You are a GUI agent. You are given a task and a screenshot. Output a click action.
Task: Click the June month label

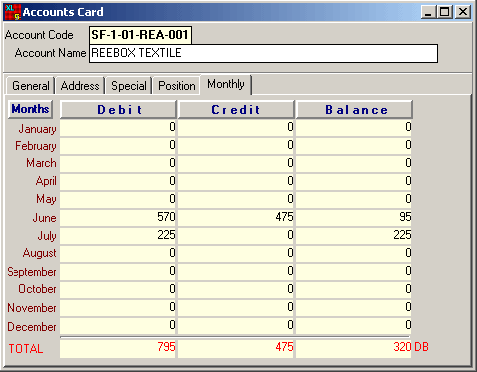point(44,218)
